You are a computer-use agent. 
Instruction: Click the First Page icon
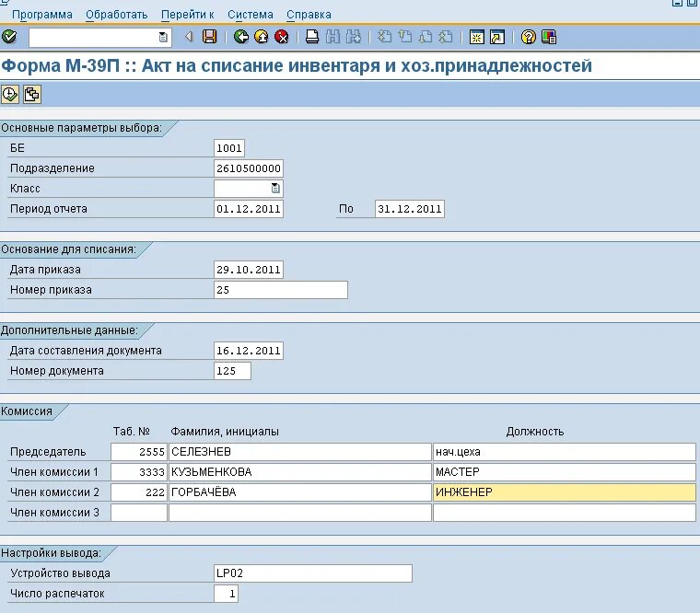pos(384,37)
